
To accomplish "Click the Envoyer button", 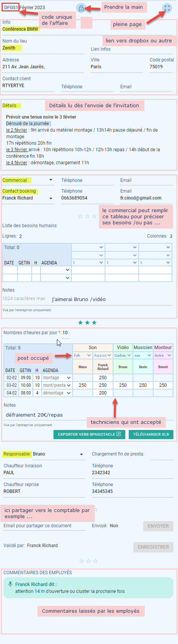I will point(158,526).
